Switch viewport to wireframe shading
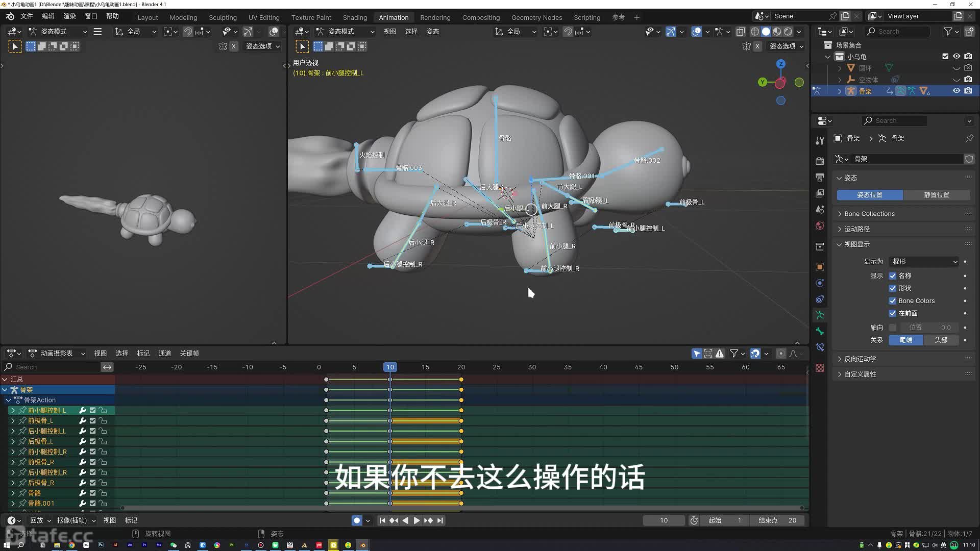The image size is (980, 551). click(x=755, y=32)
